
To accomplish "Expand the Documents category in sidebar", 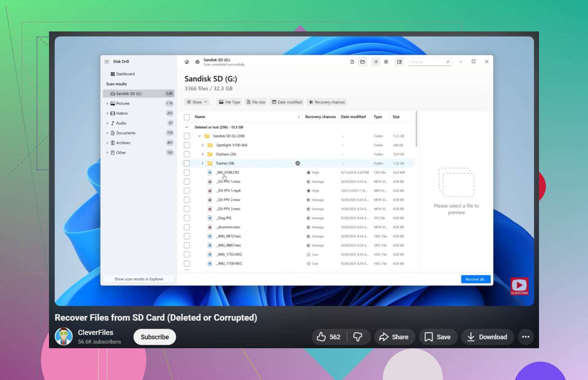I will pyautogui.click(x=107, y=133).
